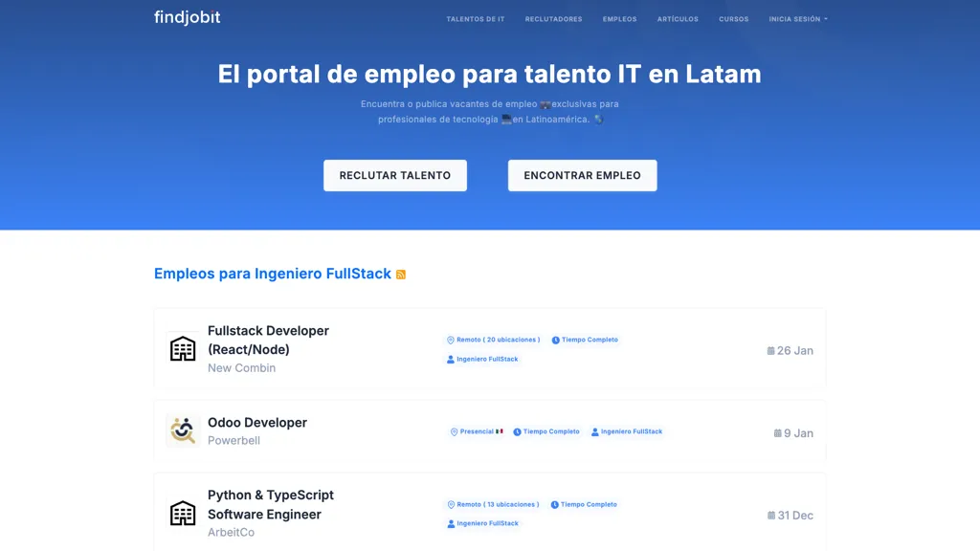Click the clock icon on Tiempo Completo tag
The width and height of the screenshot is (980, 551).
tap(556, 340)
